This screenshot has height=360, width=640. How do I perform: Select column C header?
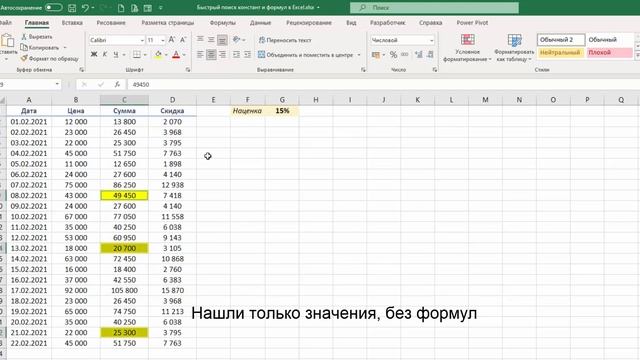click(124, 100)
